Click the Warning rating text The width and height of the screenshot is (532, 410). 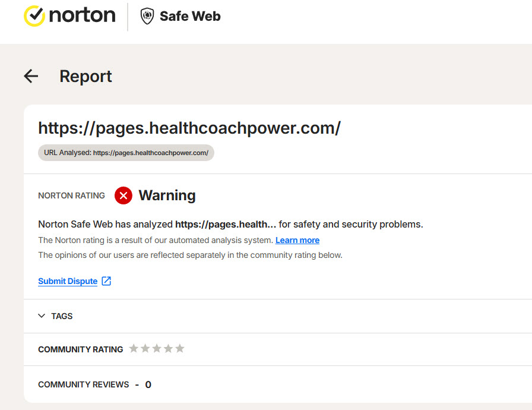click(167, 195)
